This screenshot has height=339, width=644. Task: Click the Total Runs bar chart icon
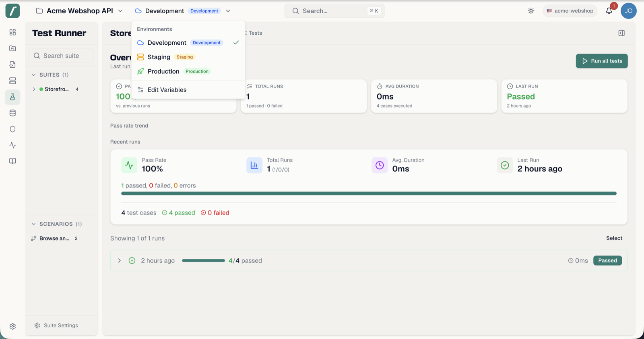coord(254,165)
